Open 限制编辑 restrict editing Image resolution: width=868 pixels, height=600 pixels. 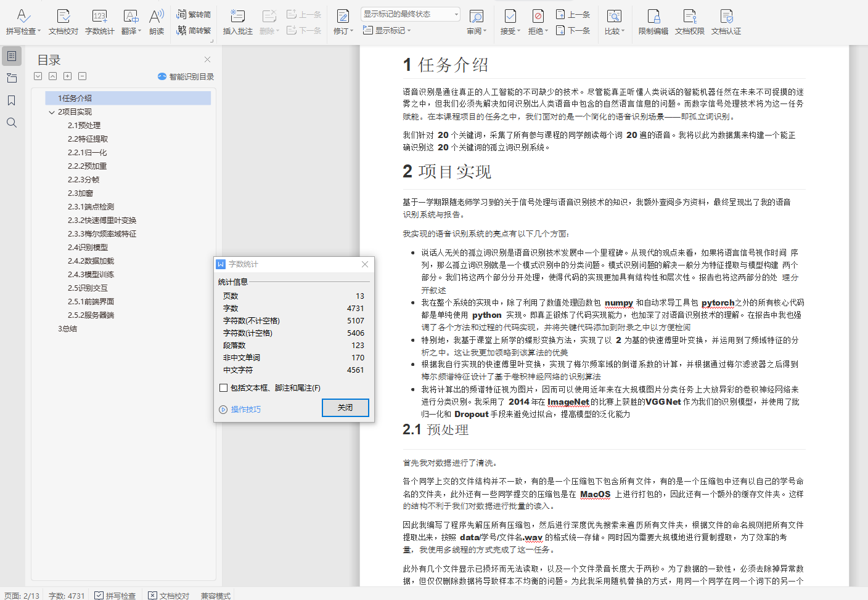click(x=653, y=22)
